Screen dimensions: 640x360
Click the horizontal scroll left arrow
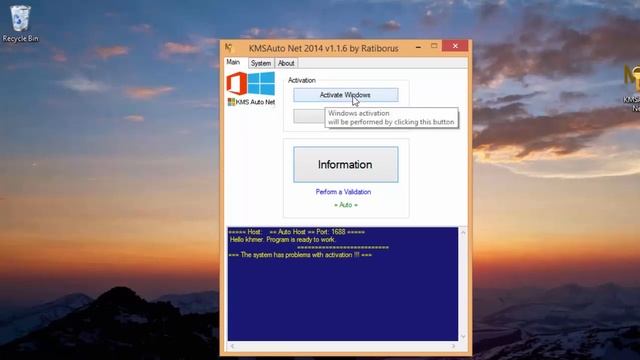(x=232, y=346)
